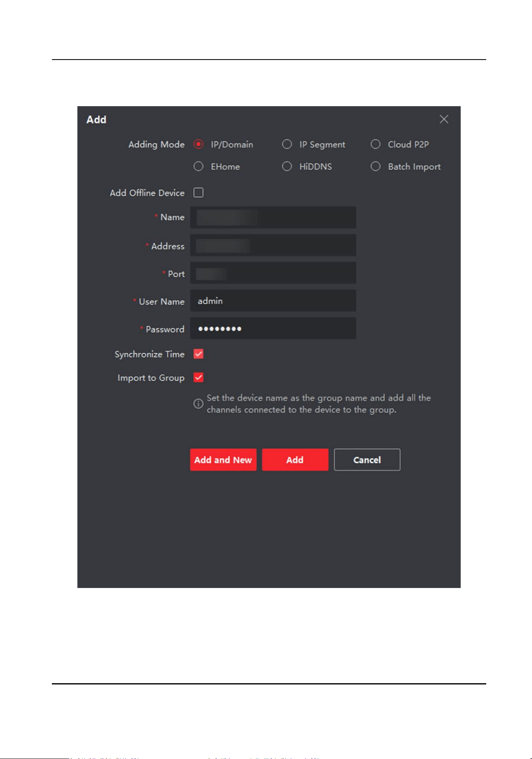Click the info icon beside group hint
The width and height of the screenshot is (532, 759).
(198, 404)
